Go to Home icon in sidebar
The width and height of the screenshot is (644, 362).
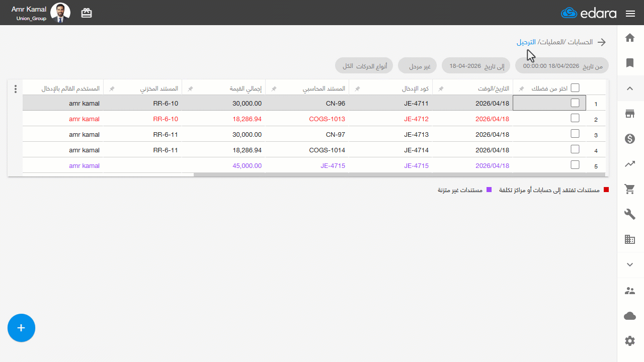[x=630, y=38]
